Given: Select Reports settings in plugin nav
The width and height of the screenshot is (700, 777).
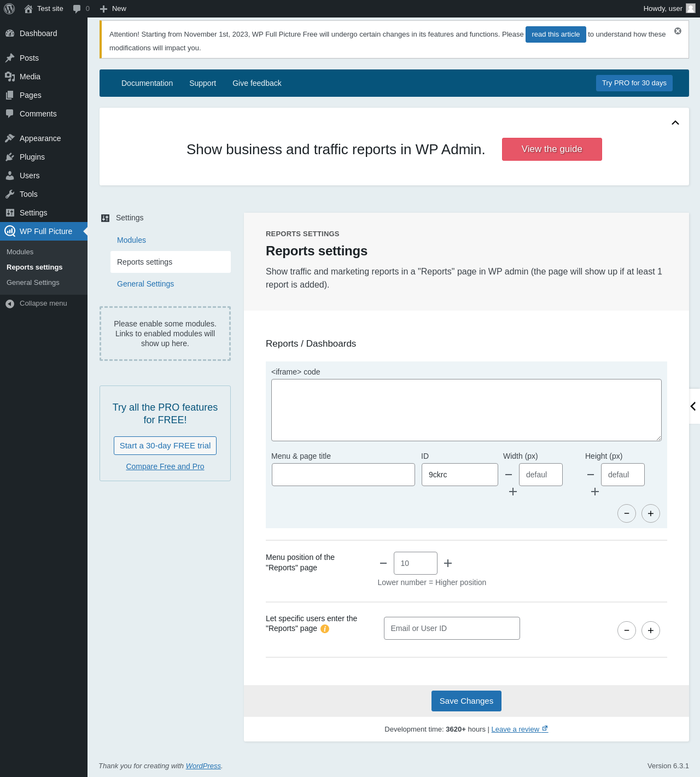Looking at the screenshot, I should tap(171, 262).
